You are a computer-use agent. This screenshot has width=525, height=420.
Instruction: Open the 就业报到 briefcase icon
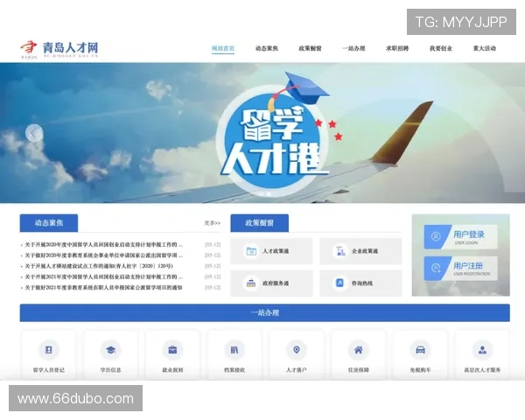(172, 350)
